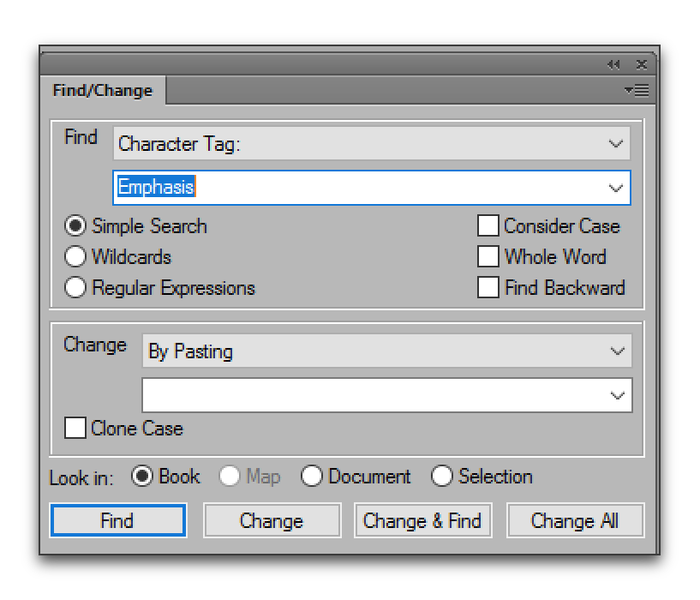Viewport: 700px width, 600px height.
Task: Open the panel flyout menu icon
Action: 637,90
